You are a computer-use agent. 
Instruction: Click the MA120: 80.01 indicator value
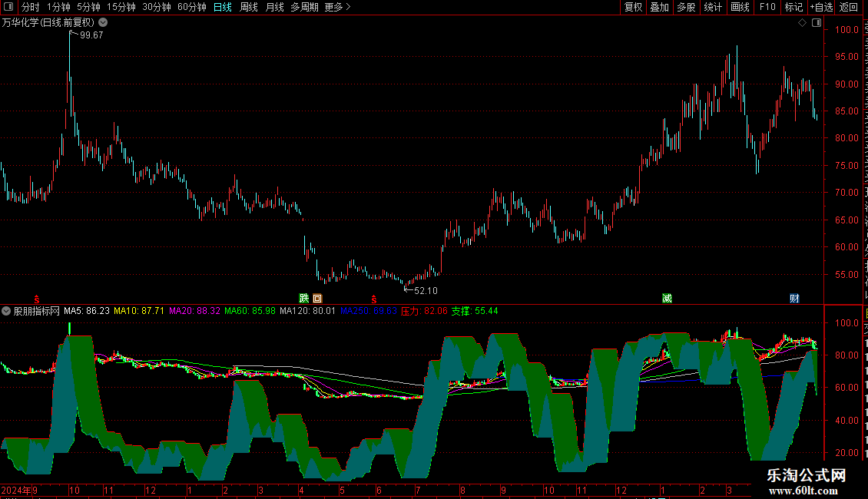[x=307, y=311]
